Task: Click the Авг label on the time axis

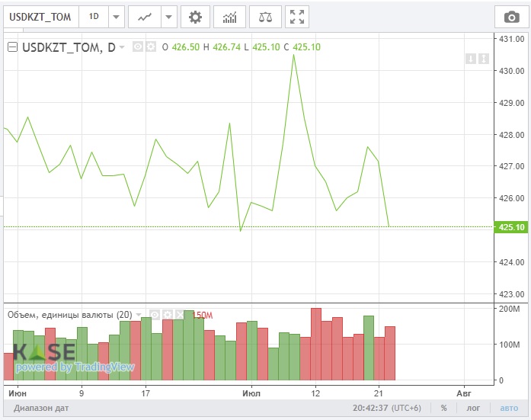Action: (464, 393)
